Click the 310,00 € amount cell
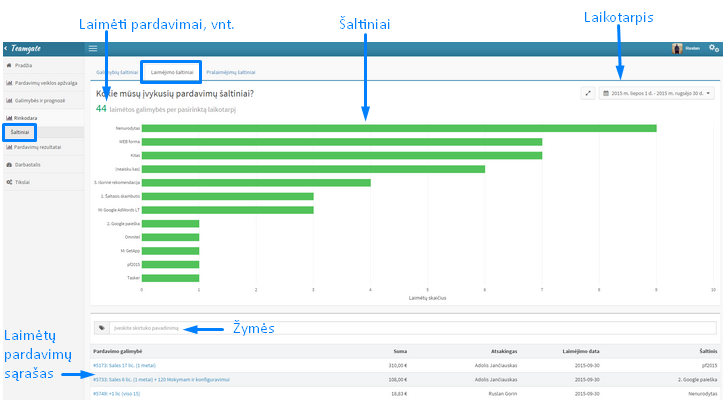The width and height of the screenshot is (726, 403). coord(398,365)
